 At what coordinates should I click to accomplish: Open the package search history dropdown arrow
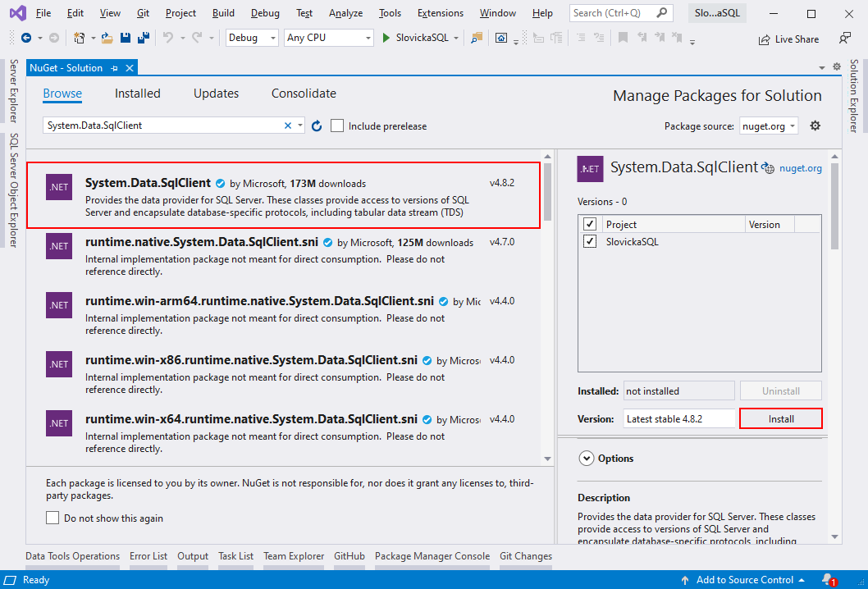pos(300,126)
